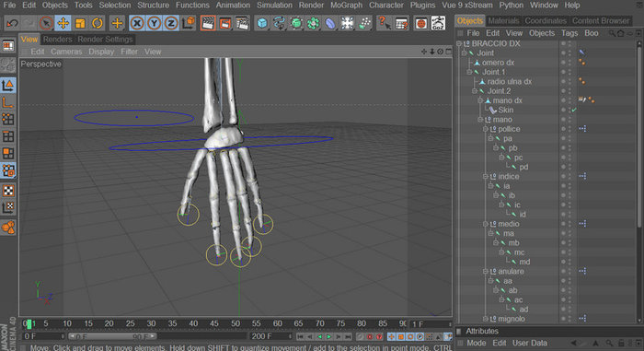644x351 pixels.
Task: Collapse the pollice group in the object tree
Action: [486, 129]
